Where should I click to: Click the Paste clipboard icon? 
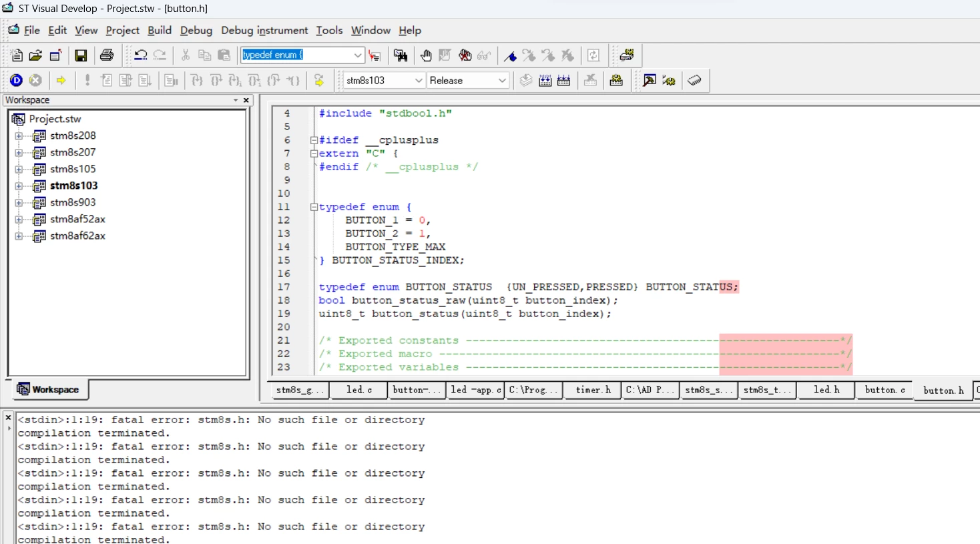pyautogui.click(x=224, y=55)
